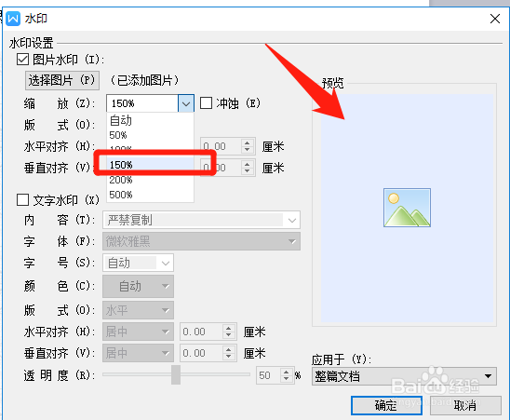This screenshot has width=510, height=420.
Task: Decrease text vertical offset spinner
Action: [x=229, y=357]
